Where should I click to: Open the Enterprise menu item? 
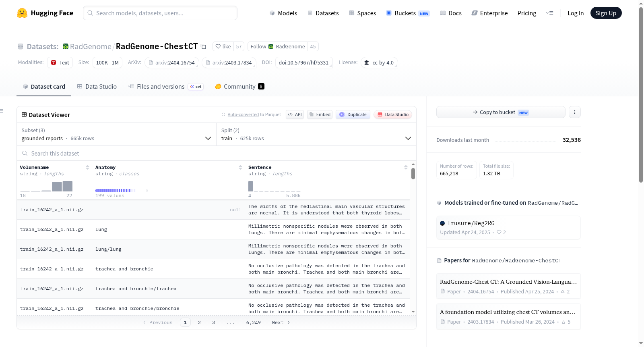[490, 13]
